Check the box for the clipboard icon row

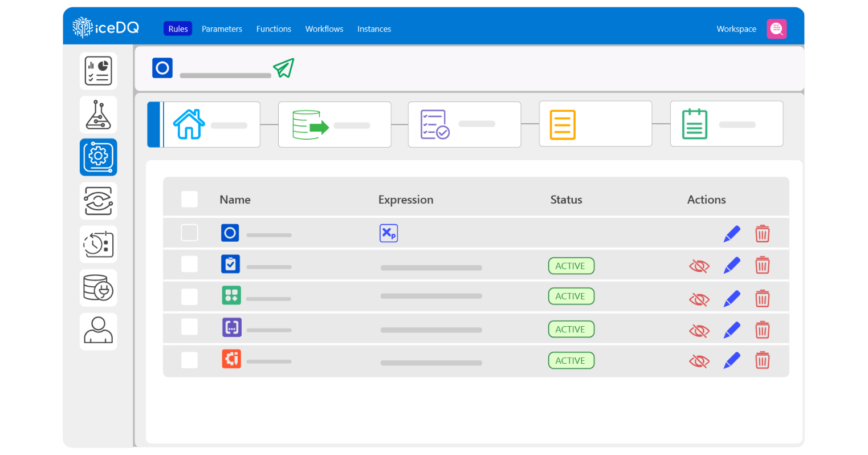click(189, 264)
